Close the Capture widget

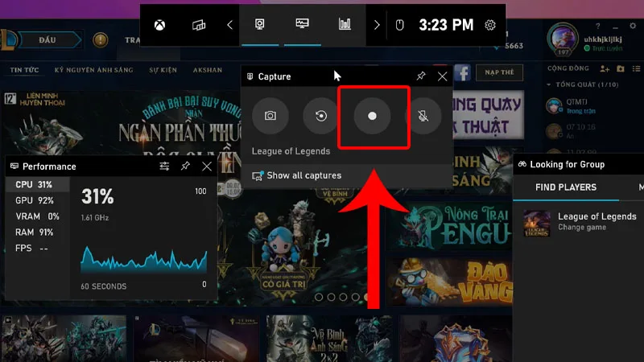(x=442, y=76)
